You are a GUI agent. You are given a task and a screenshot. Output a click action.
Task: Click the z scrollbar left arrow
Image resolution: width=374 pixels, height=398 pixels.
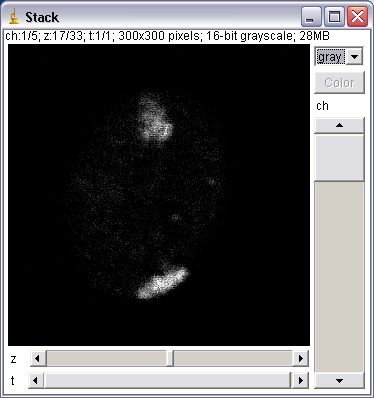click(37, 359)
